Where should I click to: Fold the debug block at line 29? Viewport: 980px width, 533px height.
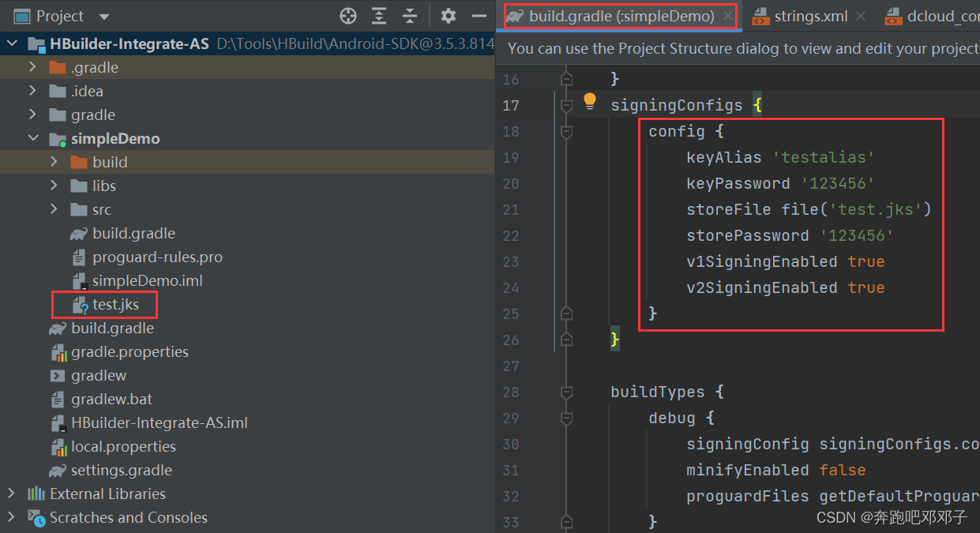pos(566,418)
